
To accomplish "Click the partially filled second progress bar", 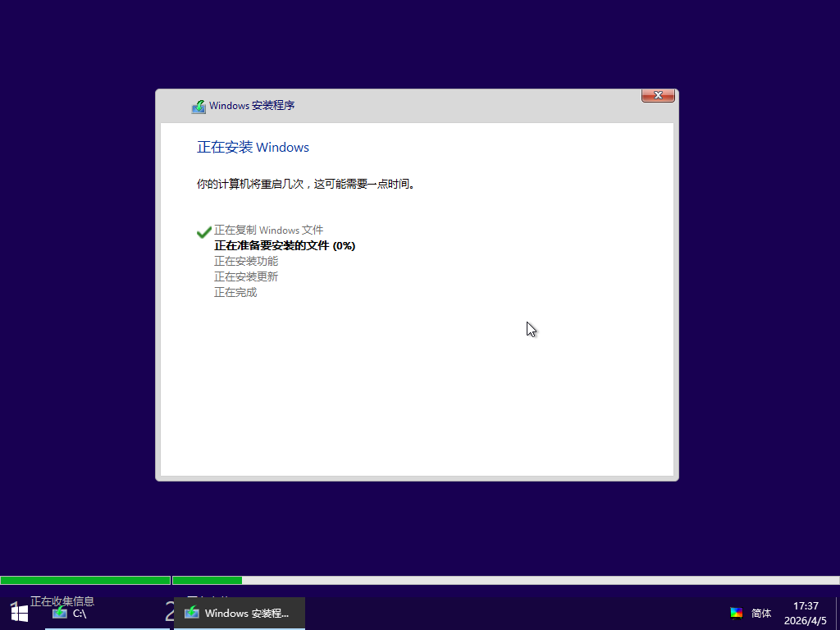I will tap(505, 581).
